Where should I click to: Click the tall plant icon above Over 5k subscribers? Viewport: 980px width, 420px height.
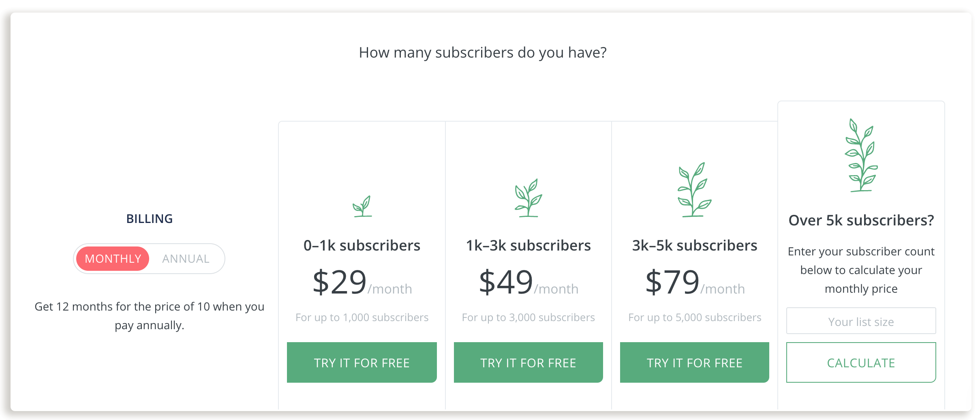pos(861,155)
